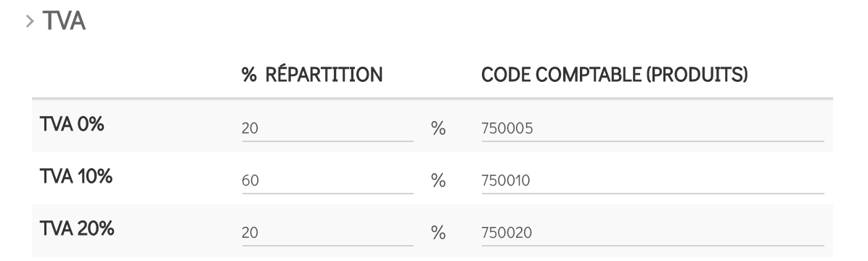This screenshot has width=868, height=261.
Task: Click the percent symbol in TVA 0% row
Action: pyautogui.click(x=438, y=128)
